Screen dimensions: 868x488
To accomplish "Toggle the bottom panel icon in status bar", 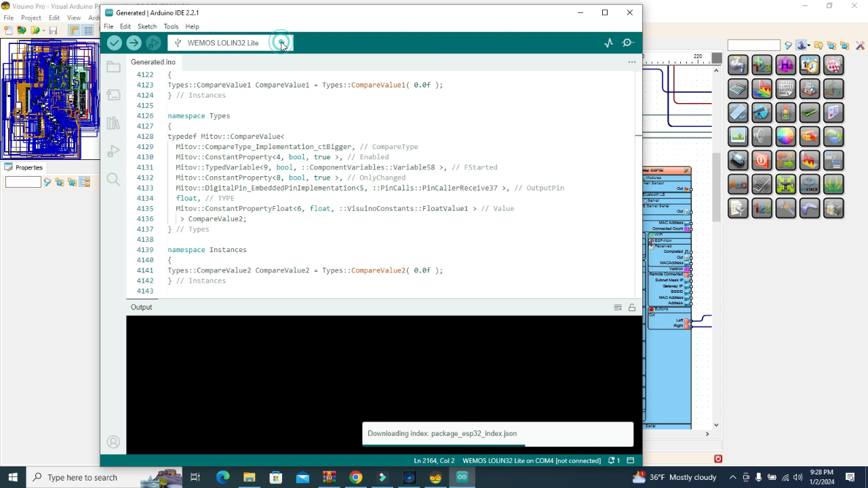I will [x=630, y=460].
